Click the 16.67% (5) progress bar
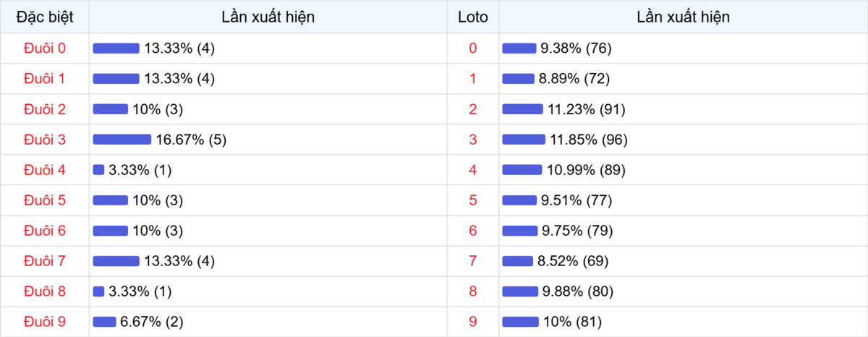 (122, 140)
